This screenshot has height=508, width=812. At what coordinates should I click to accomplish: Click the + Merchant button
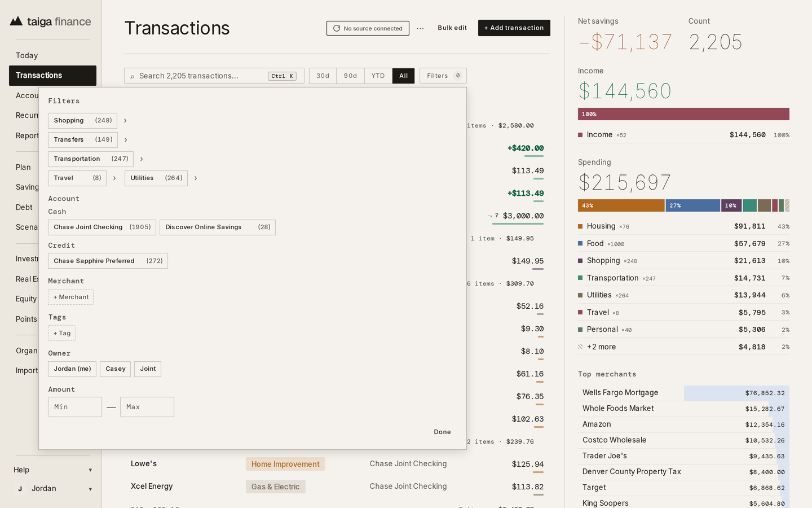(x=71, y=297)
